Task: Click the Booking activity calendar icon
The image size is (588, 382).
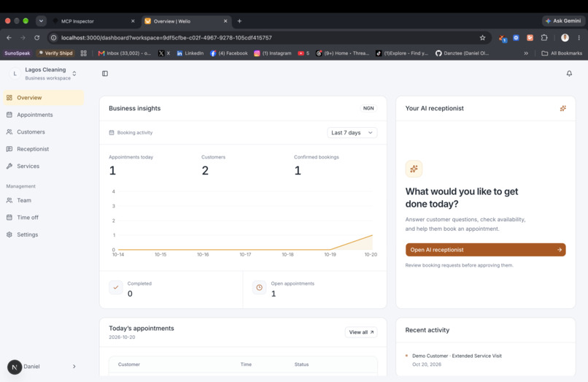Action: (x=112, y=133)
